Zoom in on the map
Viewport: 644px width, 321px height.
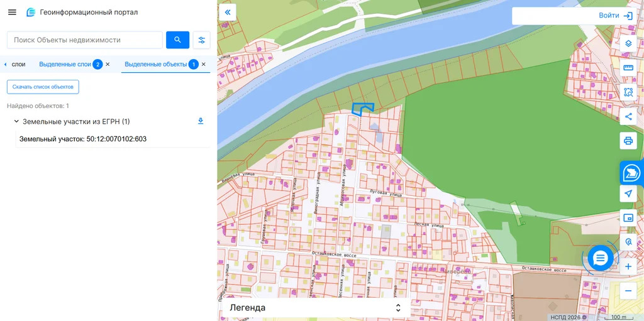(628, 267)
